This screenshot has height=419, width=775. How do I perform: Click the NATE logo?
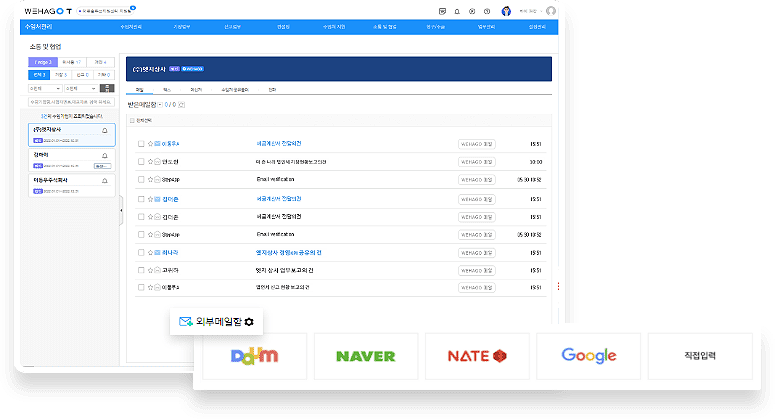[477, 356]
